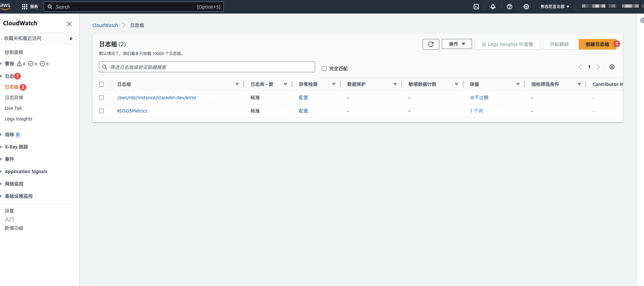The width and height of the screenshot is (644, 286).
Task: Click 配置 link in stackdin-dev/error row
Action: pyautogui.click(x=303, y=98)
